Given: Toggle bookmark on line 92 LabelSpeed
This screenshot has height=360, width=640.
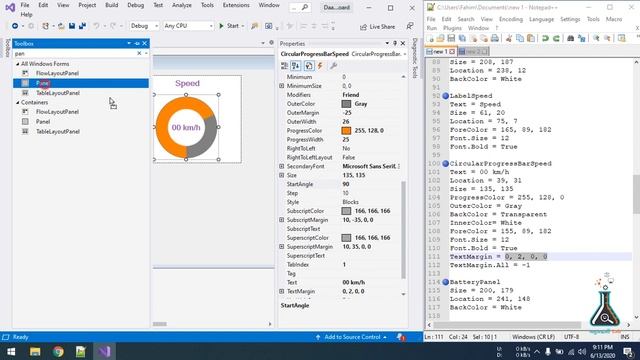Looking at the screenshot, I should pos(445,96).
